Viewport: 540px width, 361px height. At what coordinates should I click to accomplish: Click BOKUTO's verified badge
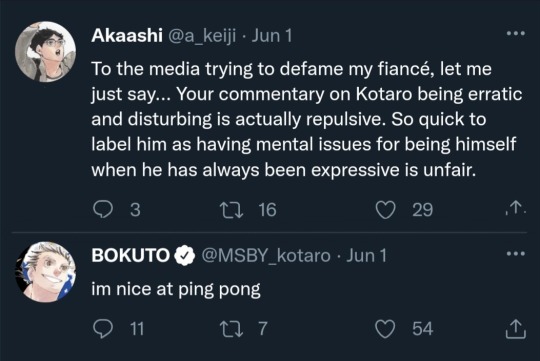184,255
